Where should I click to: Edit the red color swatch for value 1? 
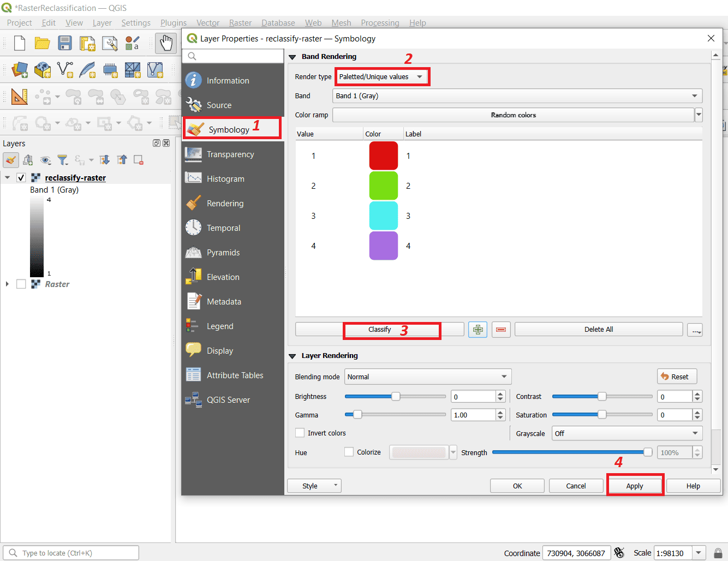pyautogui.click(x=383, y=156)
